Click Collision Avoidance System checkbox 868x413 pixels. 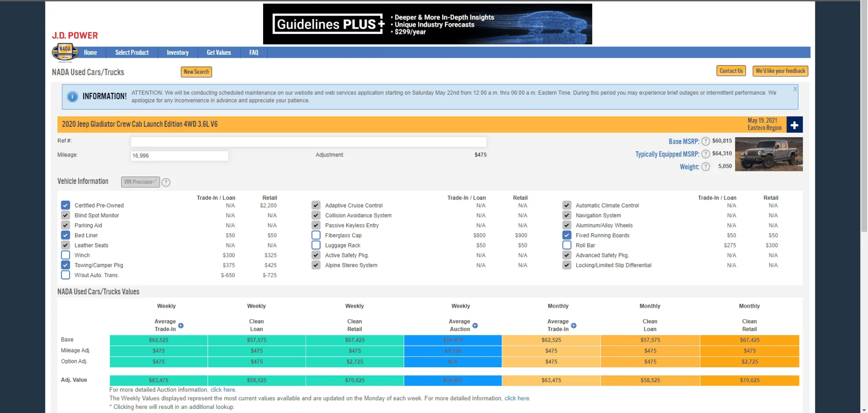(x=316, y=215)
